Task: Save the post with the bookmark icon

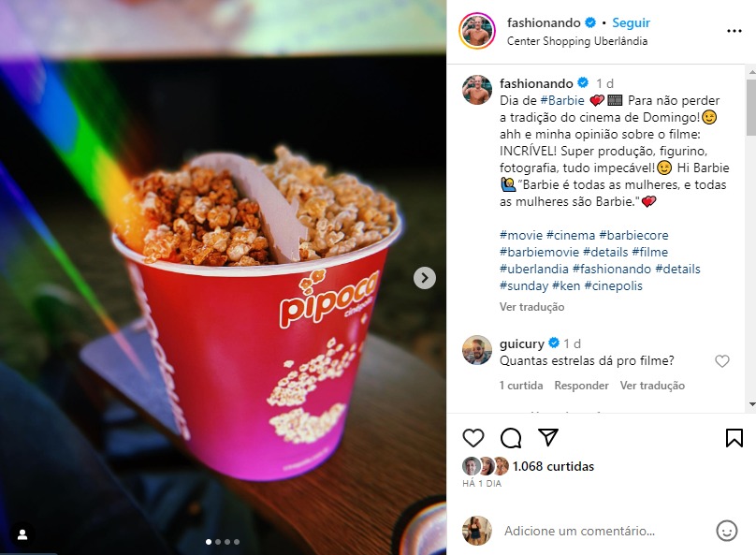Action: [x=734, y=438]
